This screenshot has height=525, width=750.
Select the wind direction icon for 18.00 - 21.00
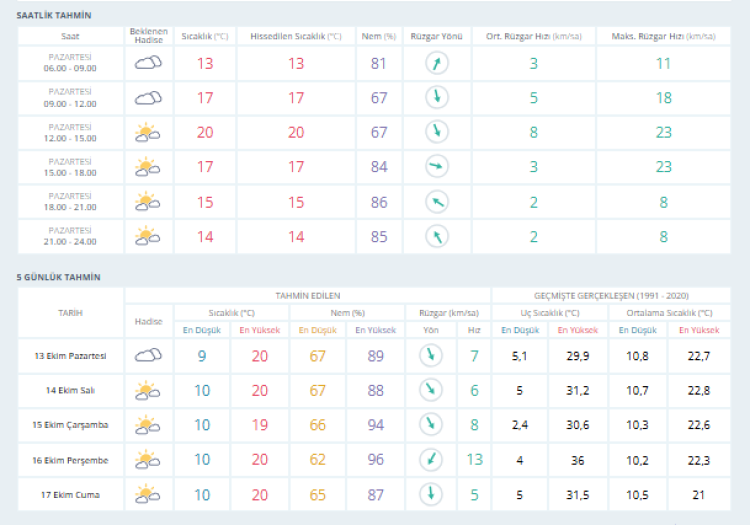click(436, 201)
